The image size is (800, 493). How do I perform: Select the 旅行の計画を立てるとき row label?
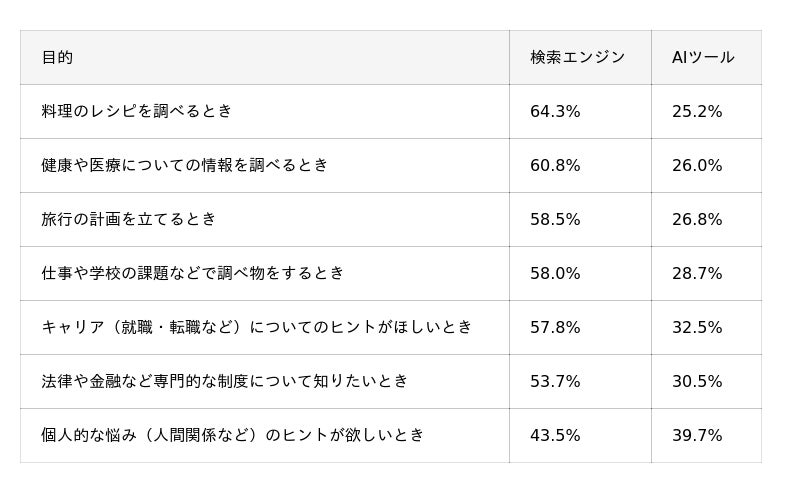click(129, 219)
